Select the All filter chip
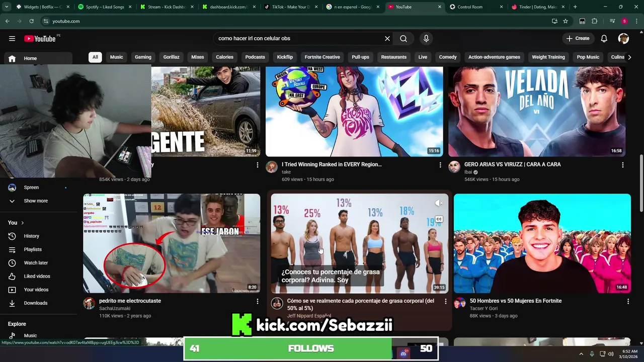Screen dimensions: 644x362 click(x=95, y=57)
